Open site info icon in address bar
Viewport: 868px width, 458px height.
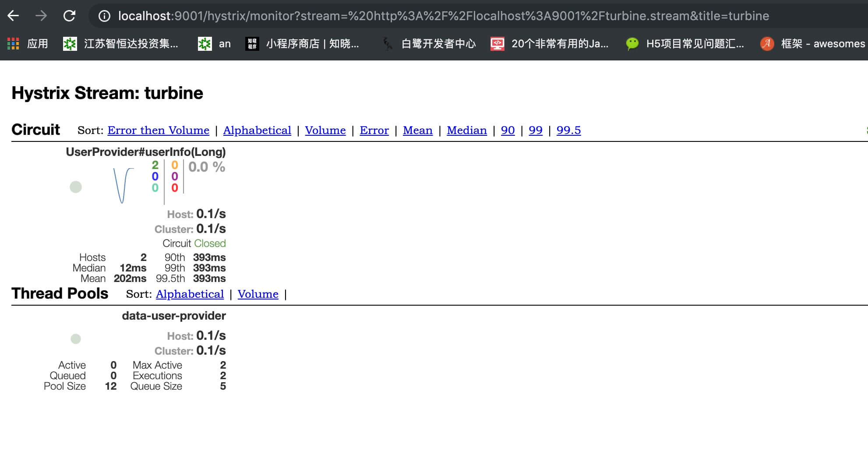click(104, 16)
